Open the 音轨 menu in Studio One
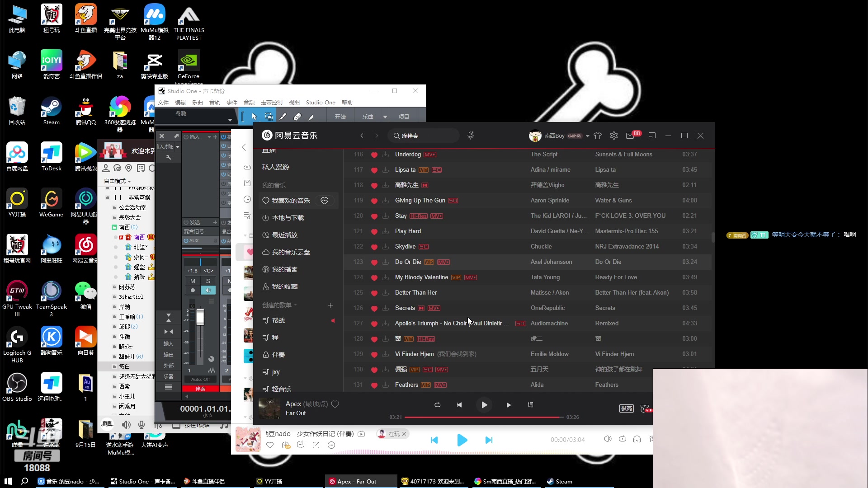Image resolution: width=868 pixels, height=488 pixels. (215, 103)
